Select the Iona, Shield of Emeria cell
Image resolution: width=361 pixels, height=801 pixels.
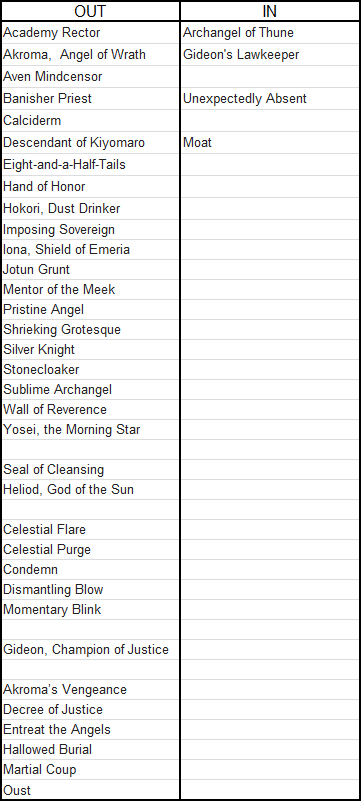point(90,250)
